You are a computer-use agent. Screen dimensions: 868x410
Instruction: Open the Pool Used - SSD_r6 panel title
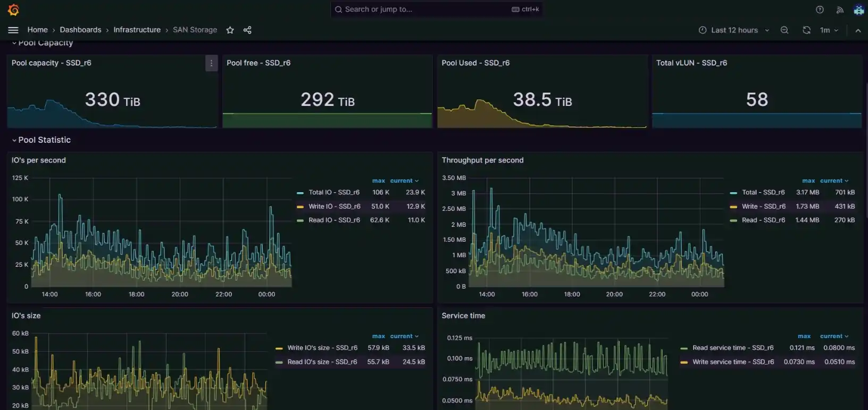point(475,63)
